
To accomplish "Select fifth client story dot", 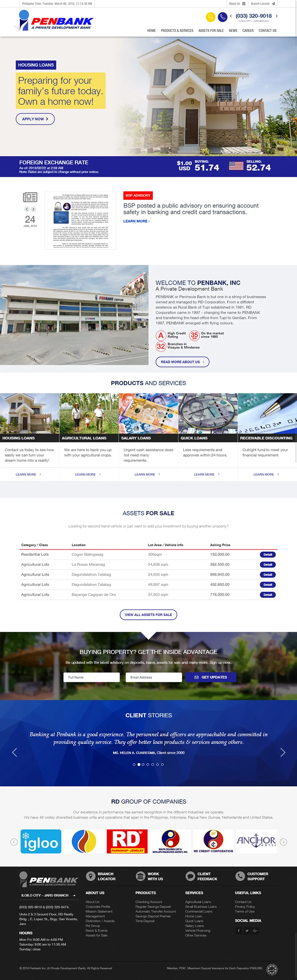I will tap(153, 764).
